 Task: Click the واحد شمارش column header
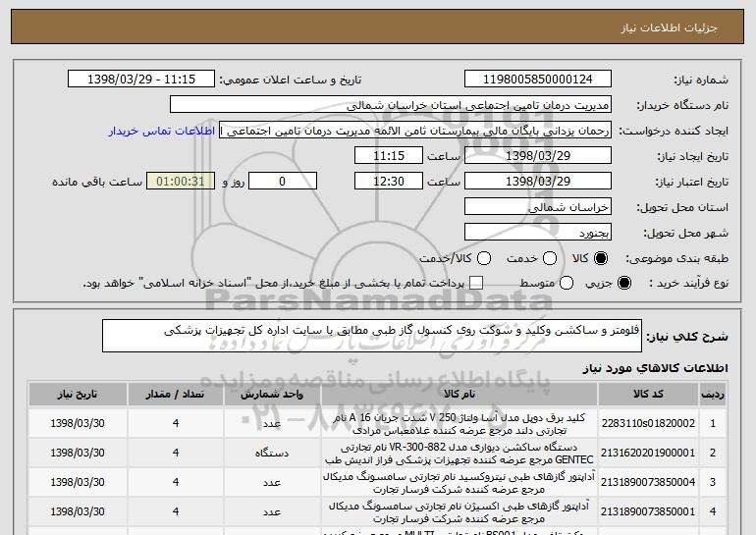pyautogui.click(x=272, y=395)
